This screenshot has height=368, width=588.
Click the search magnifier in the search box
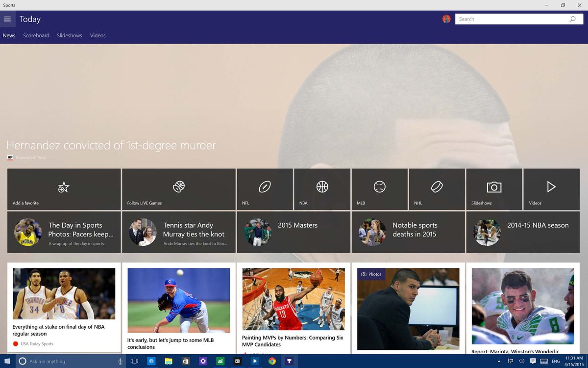[x=572, y=19]
